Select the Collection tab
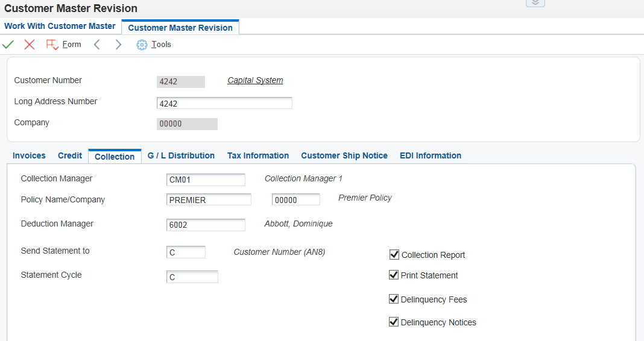 click(x=115, y=157)
